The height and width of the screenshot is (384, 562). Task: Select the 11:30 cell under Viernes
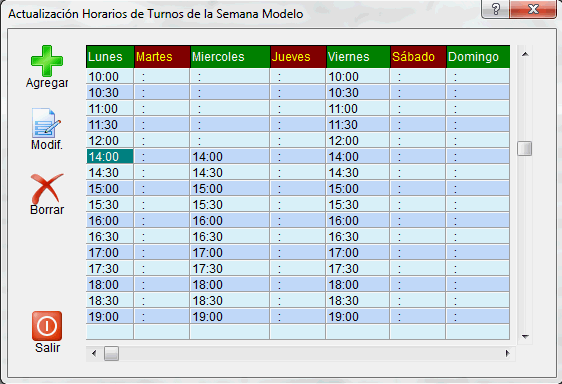click(358, 125)
